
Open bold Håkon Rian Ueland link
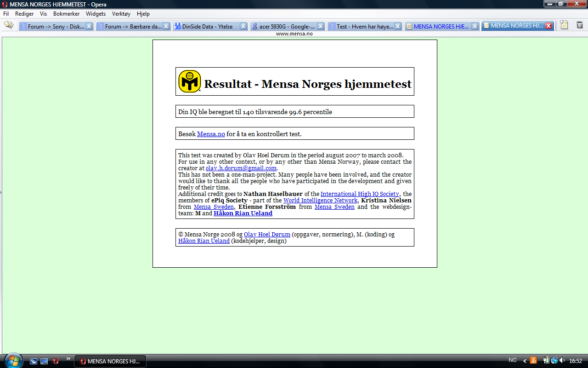click(243, 213)
